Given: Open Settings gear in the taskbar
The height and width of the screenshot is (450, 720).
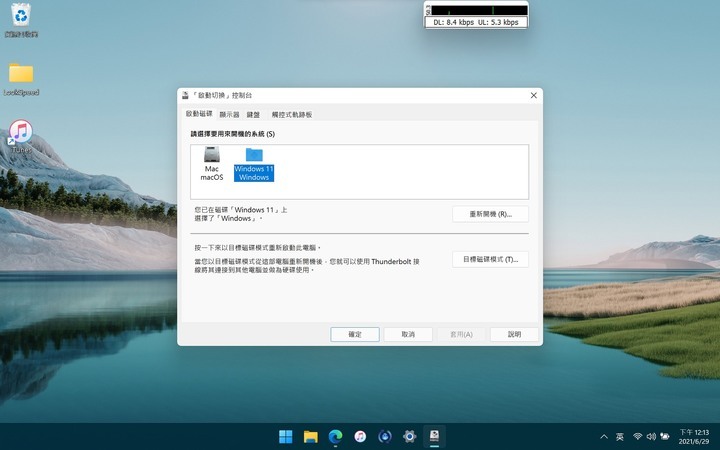Looking at the screenshot, I should [x=409, y=436].
